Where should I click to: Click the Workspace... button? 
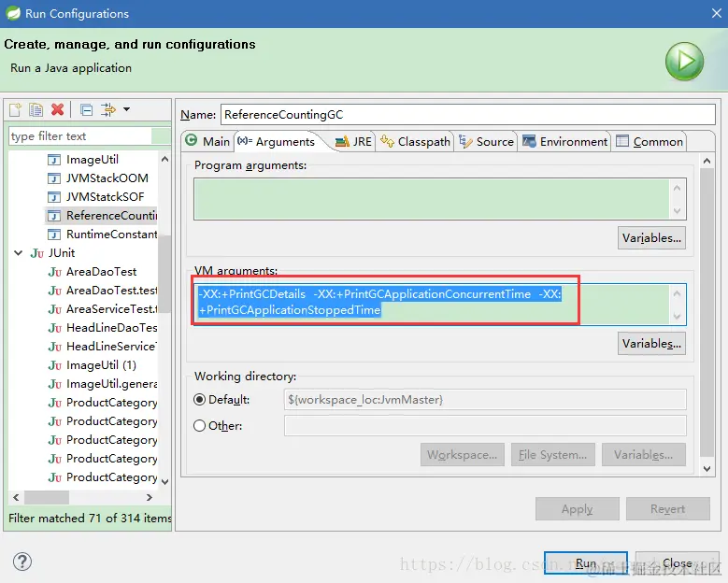click(463, 455)
